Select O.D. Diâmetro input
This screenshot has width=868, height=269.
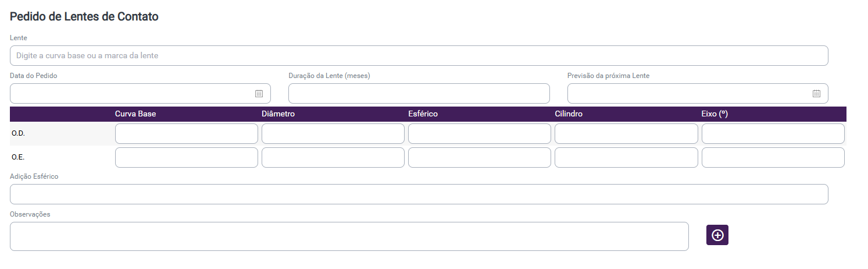coord(333,134)
